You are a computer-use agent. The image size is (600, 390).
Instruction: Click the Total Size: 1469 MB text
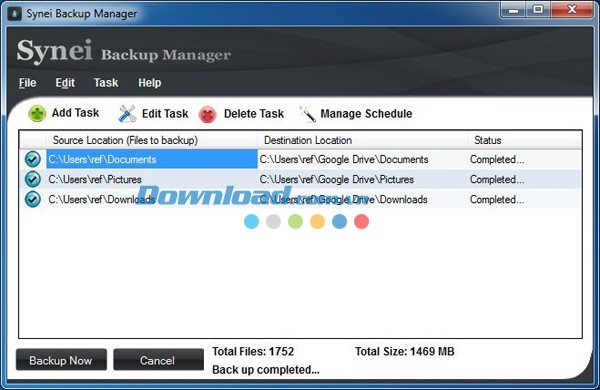tap(405, 351)
